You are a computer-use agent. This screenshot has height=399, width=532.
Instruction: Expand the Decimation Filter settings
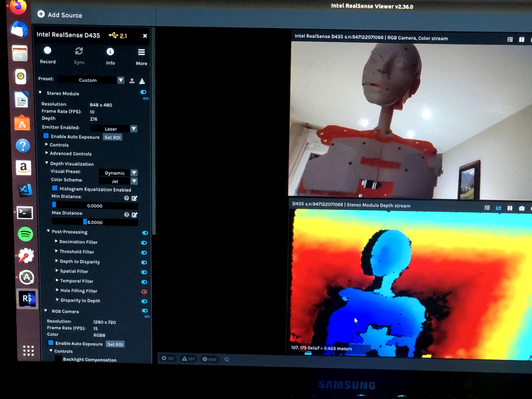(56, 241)
